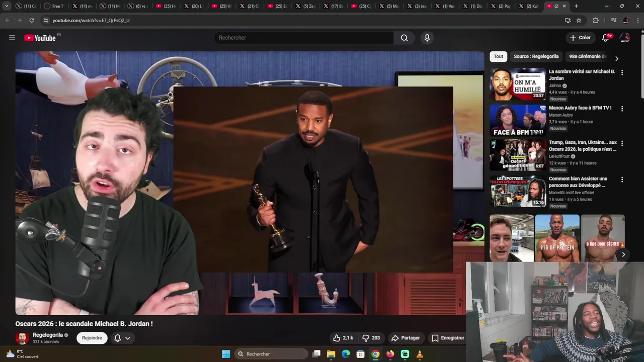Screen dimensions: 644x362
Task: Open La sombre vérité sur Michael B. Jordan
Action: point(582,75)
